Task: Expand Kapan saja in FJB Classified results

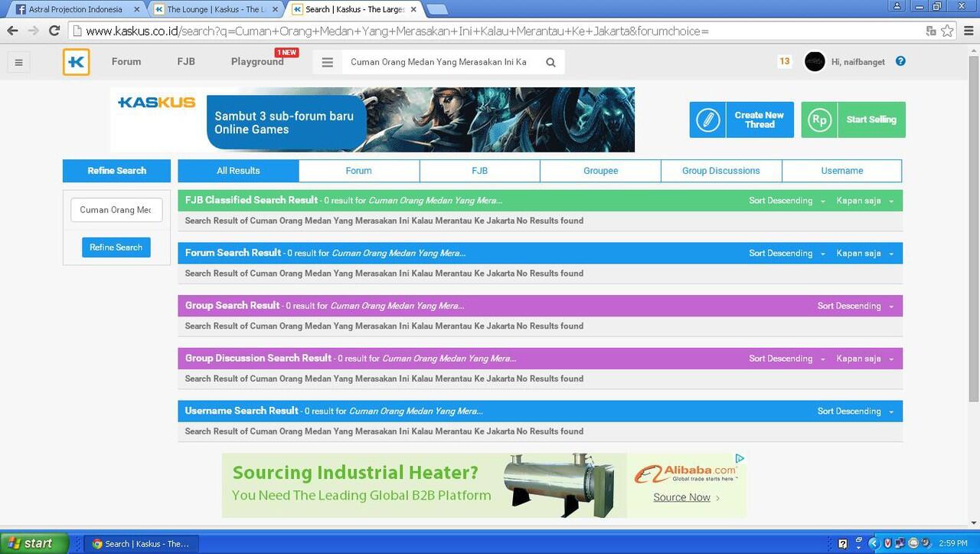Action: [865, 201]
